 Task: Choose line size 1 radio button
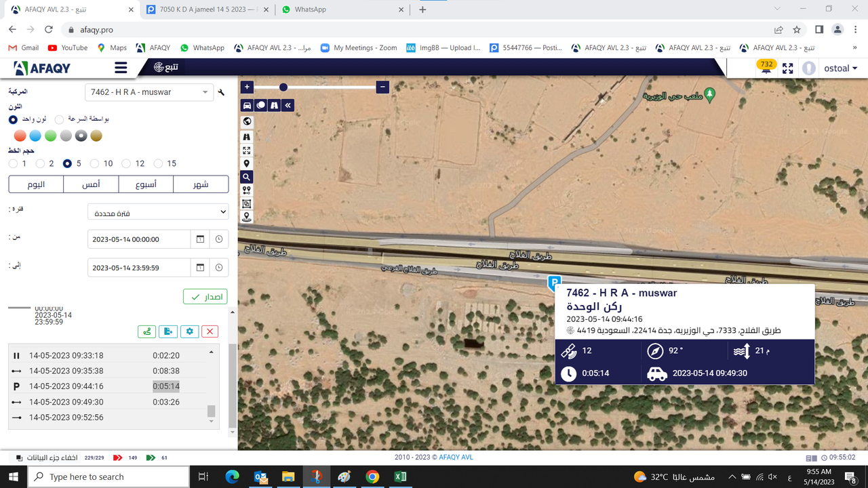[13, 163]
